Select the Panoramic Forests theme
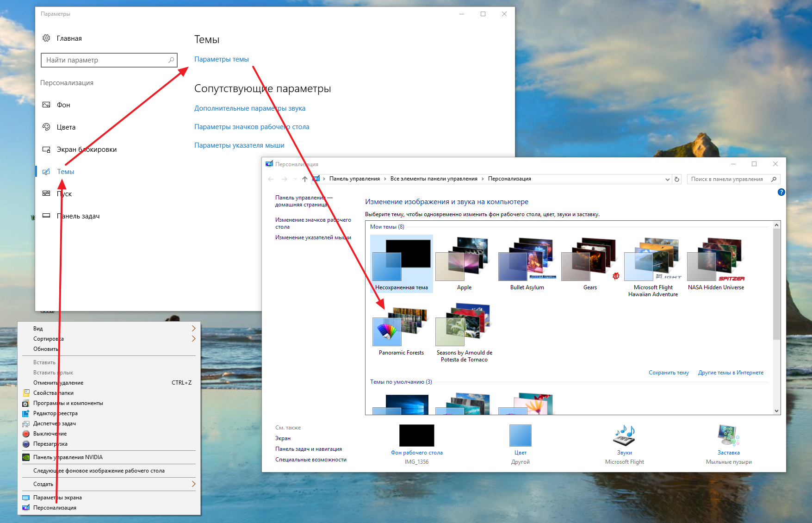The image size is (812, 523). click(x=401, y=329)
